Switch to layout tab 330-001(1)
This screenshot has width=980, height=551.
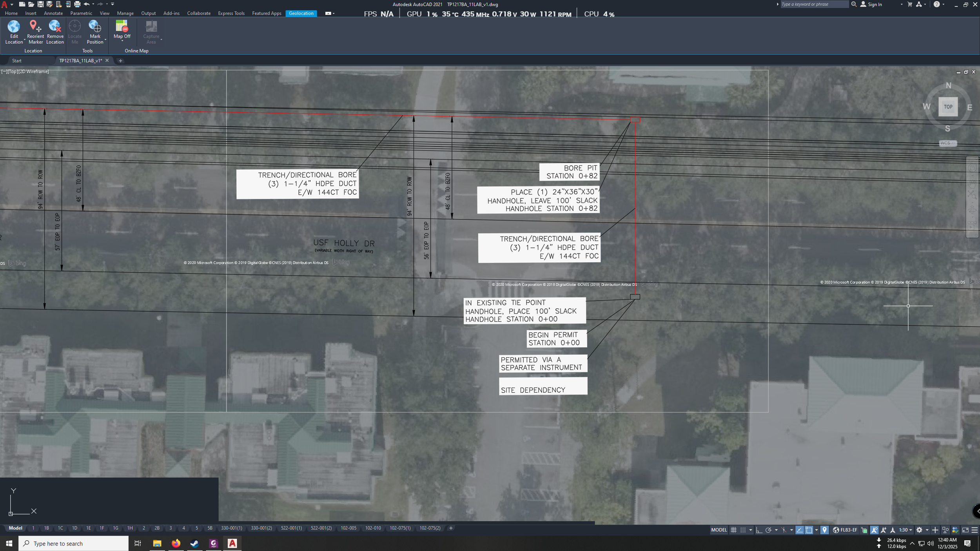click(x=232, y=528)
